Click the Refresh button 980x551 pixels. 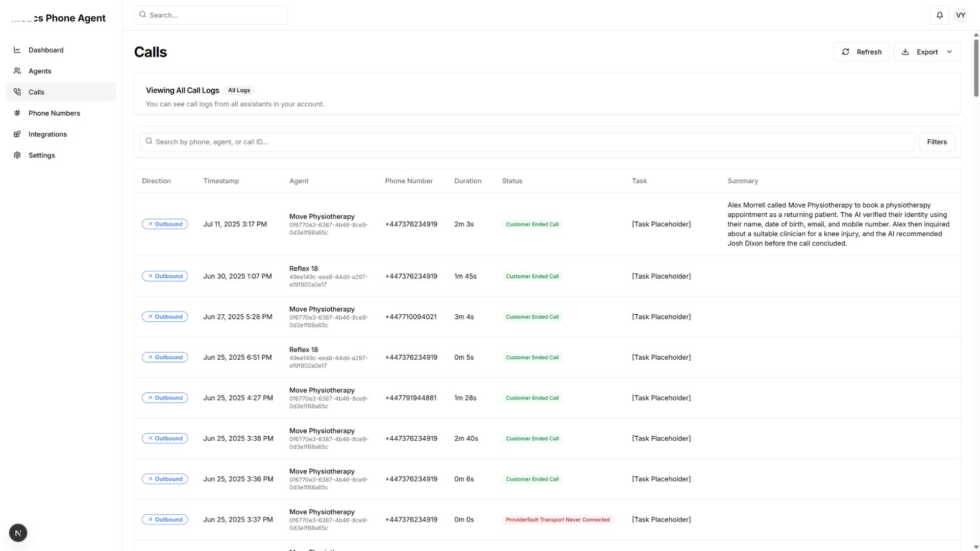pos(862,52)
